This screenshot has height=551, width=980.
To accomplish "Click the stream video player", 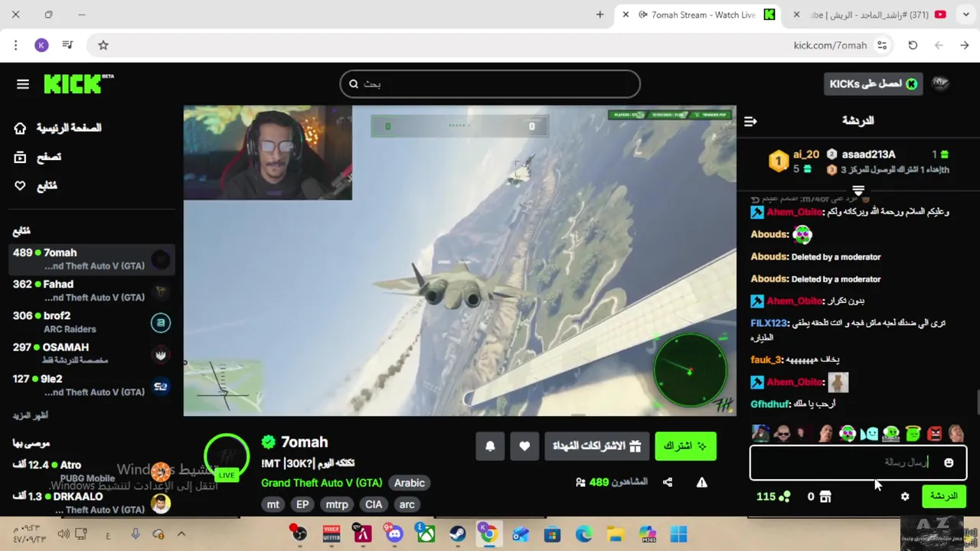I will 459,261.
